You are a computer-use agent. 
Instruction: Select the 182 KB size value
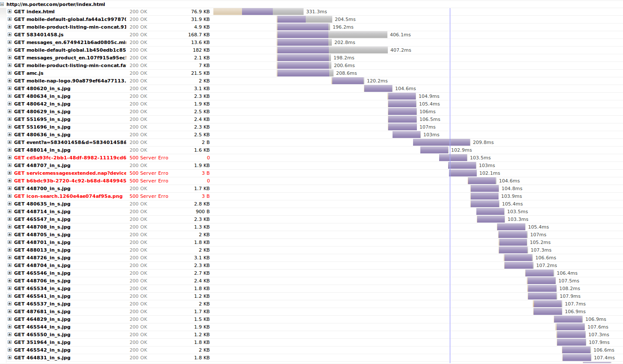201,50
